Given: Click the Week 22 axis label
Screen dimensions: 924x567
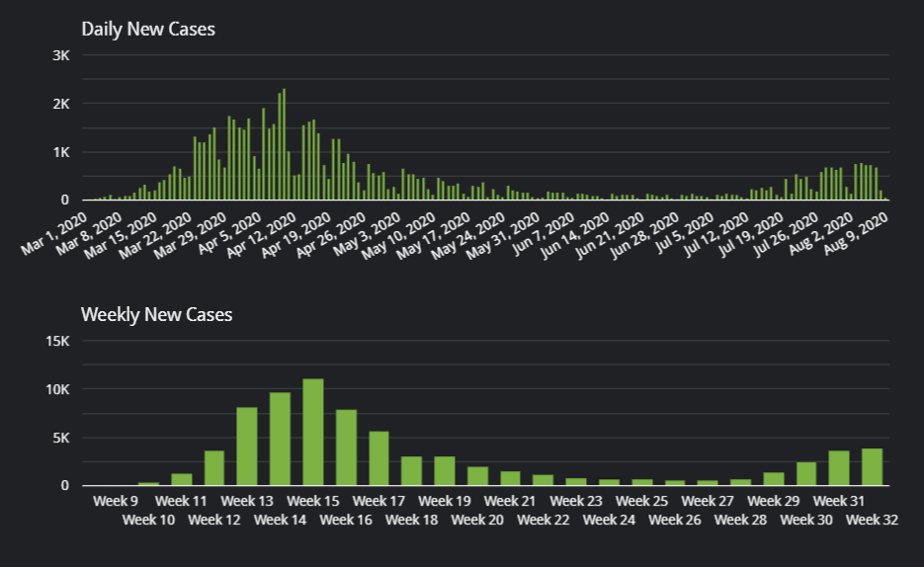Looking at the screenshot, I should click(543, 520).
